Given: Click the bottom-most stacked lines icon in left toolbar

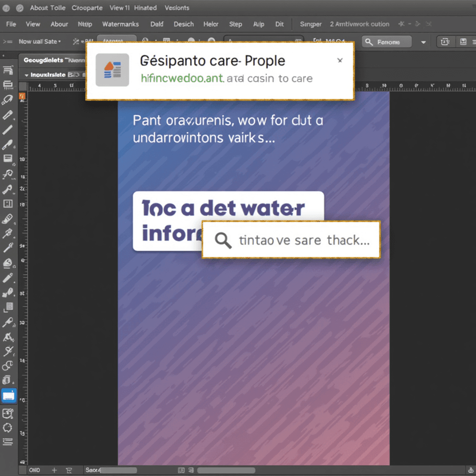Looking at the screenshot, I should pos(8,441).
